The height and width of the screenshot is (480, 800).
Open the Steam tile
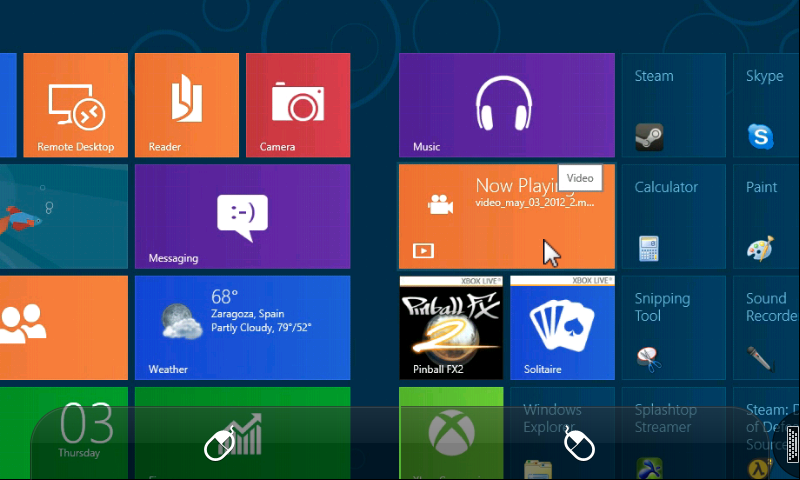coord(673,105)
